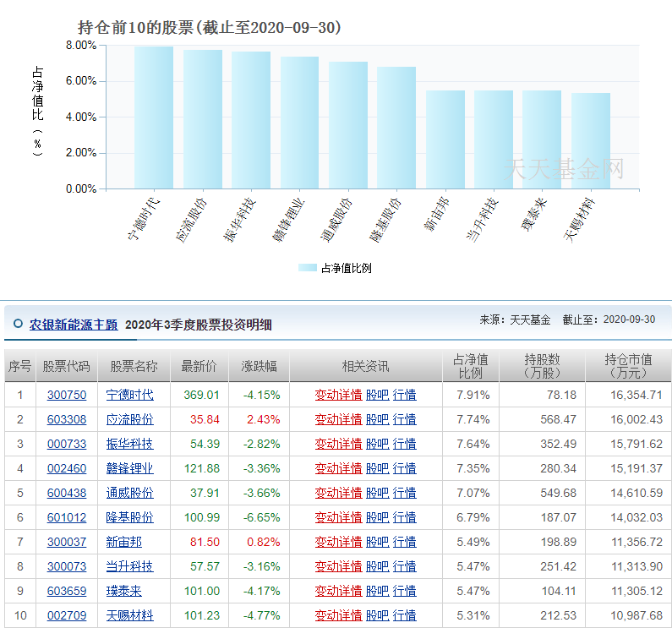Open stock code 600438 link

coord(67,493)
